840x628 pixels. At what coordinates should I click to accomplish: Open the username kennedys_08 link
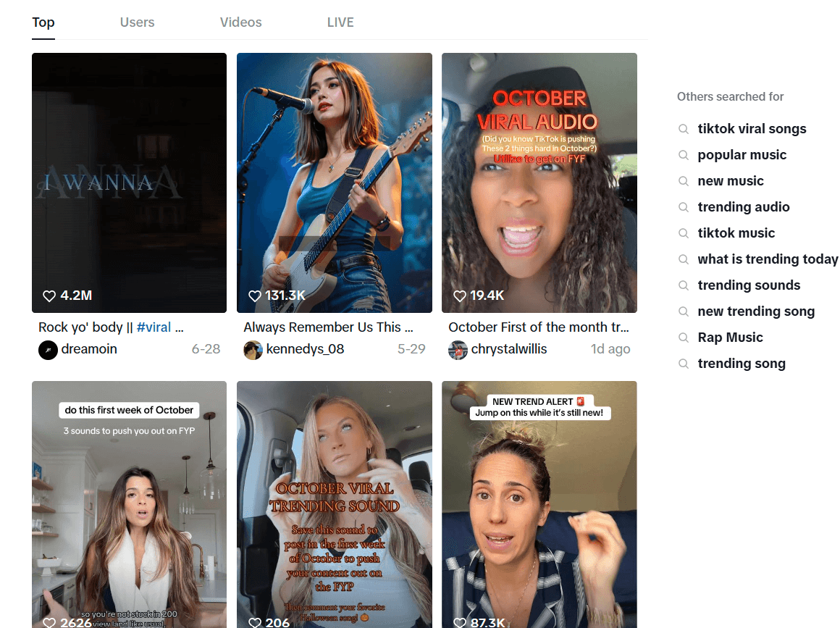pyautogui.click(x=304, y=349)
